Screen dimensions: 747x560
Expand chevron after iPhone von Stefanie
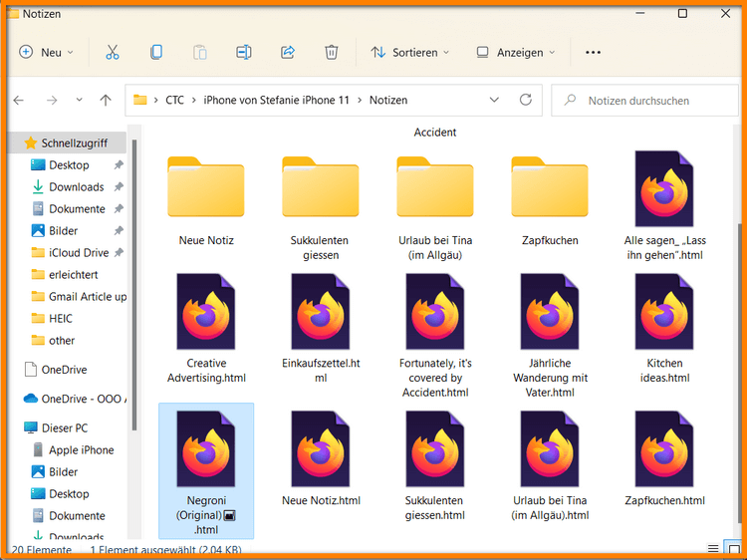pyautogui.click(x=360, y=100)
